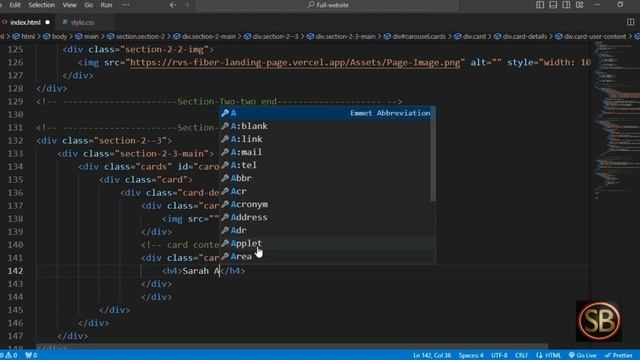The height and width of the screenshot is (360, 640).
Task: Select the div.section-2-3-main breadcrumb
Action: pos(341,36)
